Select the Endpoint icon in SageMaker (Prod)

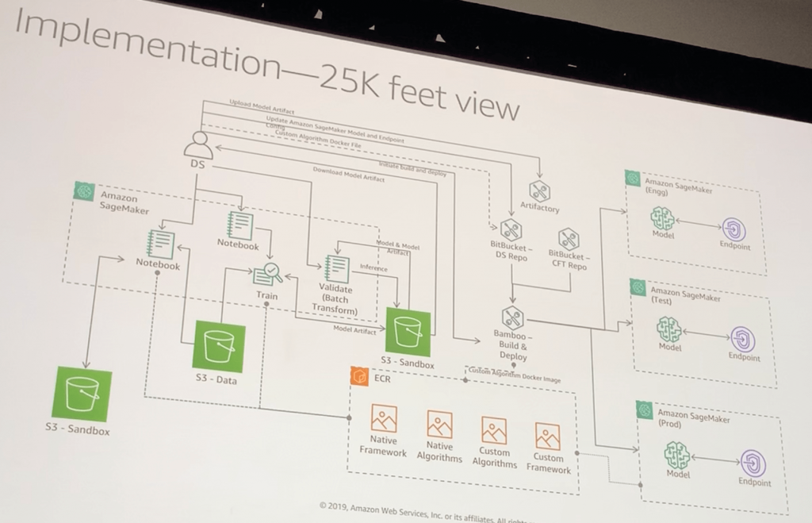coord(753,463)
